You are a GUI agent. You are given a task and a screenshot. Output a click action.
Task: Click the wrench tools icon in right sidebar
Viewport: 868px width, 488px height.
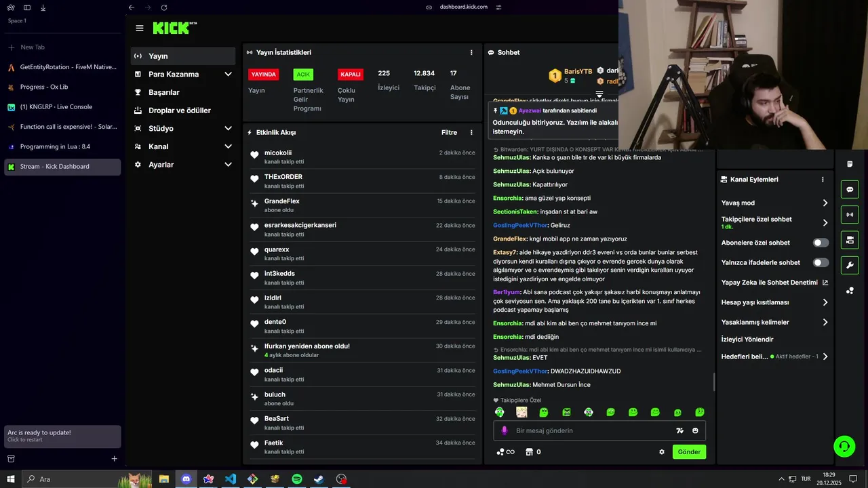(850, 264)
